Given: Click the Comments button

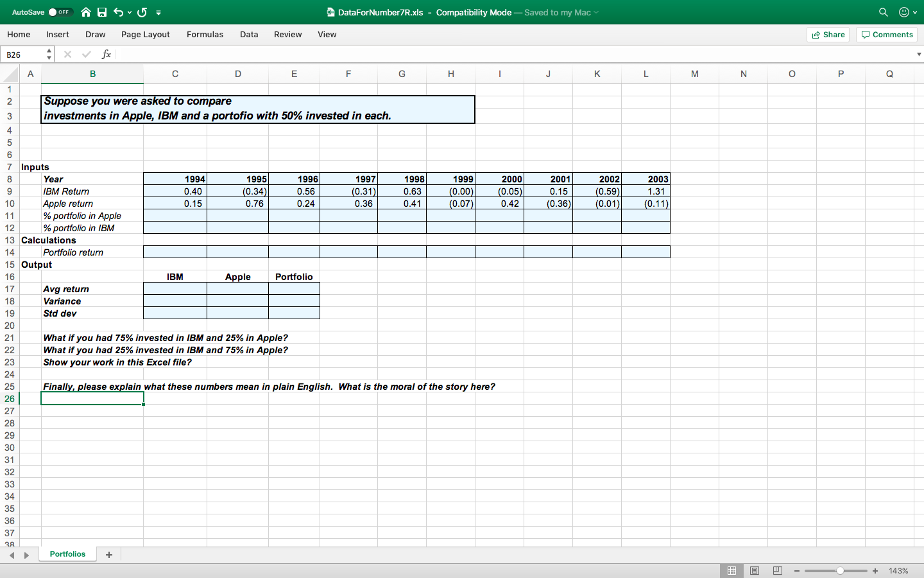Looking at the screenshot, I should tap(887, 35).
